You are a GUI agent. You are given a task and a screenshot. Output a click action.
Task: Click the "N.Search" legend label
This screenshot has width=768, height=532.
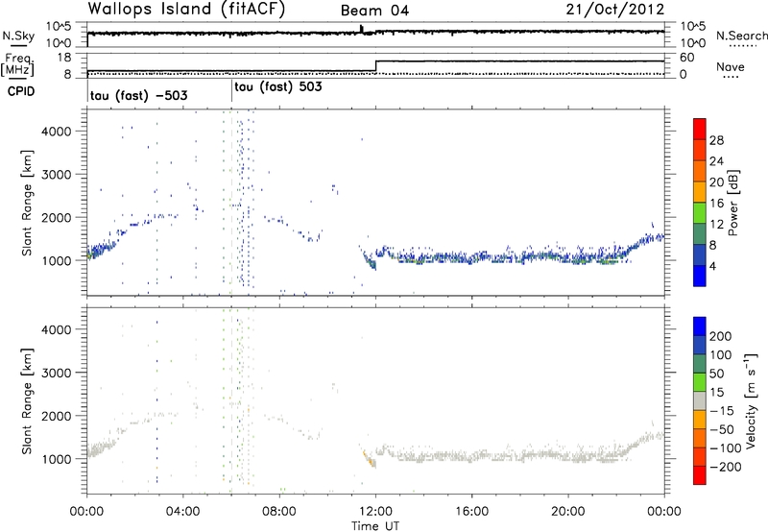[x=741, y=36]
